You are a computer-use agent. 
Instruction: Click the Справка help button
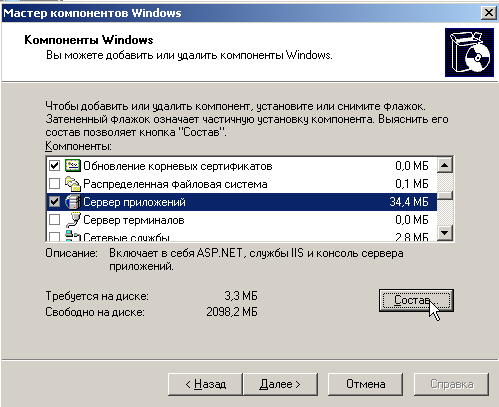pos(451,384)
